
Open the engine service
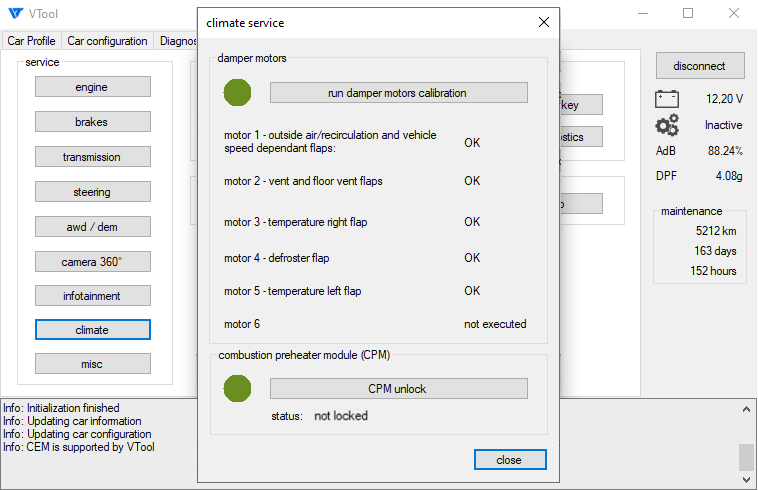coord(92,87)
